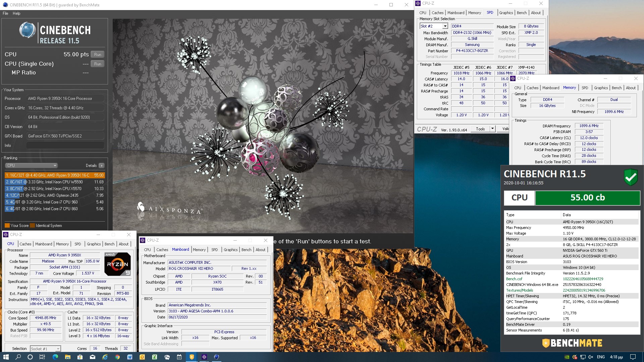644x362 pixels.
Task: Open network tray icon
Action: tap(583, 357)
